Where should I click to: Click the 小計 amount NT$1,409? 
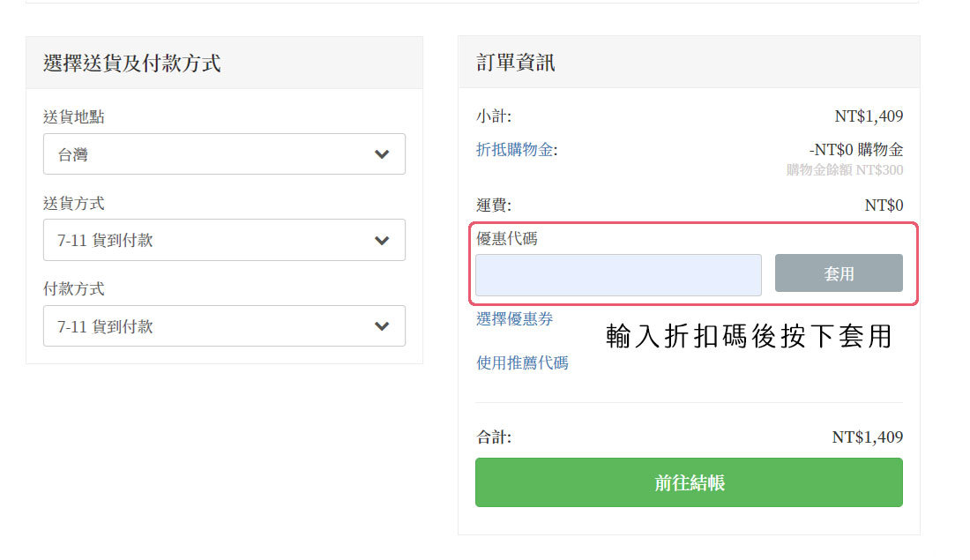[869, 116]
